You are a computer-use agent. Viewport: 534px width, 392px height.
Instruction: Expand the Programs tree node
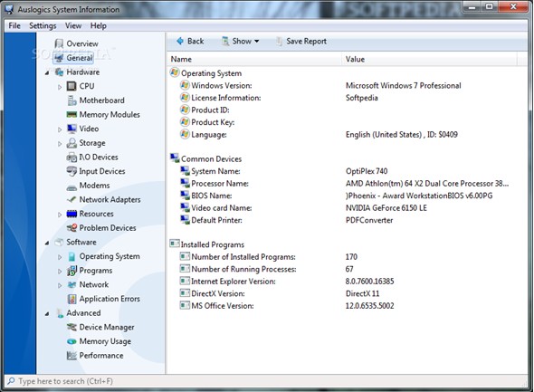pos(60,271)
